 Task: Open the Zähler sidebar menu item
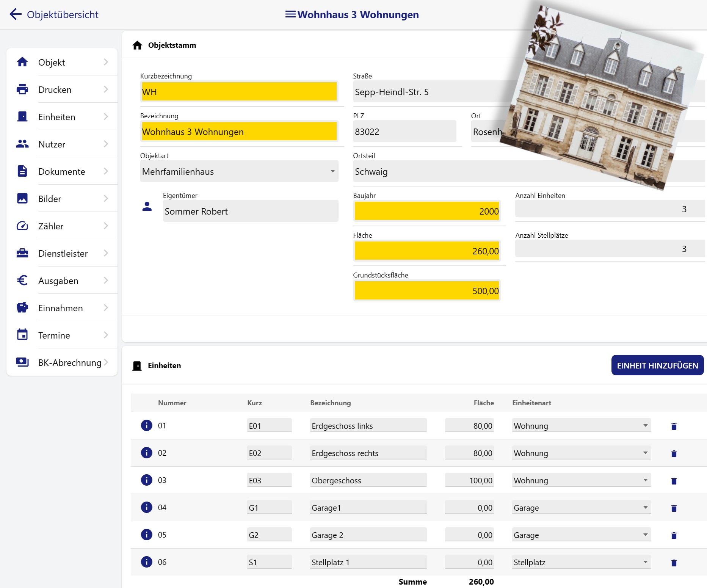(x=62, y=226)
